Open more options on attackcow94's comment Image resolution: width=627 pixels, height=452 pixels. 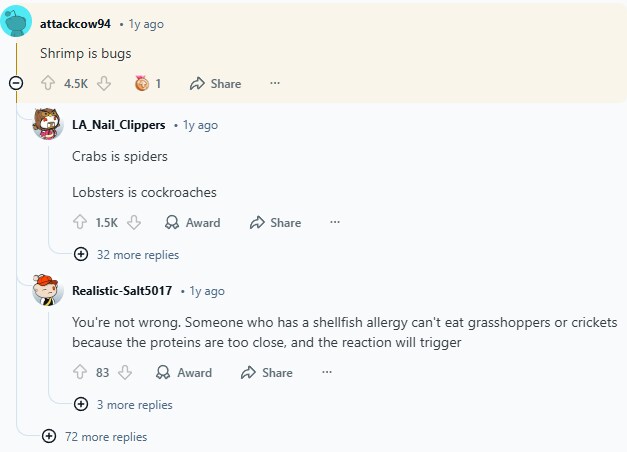(275, 84)
